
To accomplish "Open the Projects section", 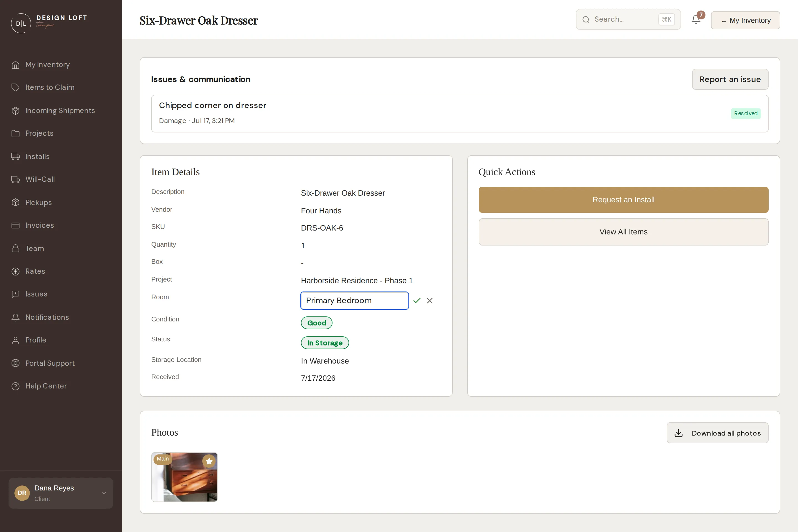I will (x=39, y=133).
